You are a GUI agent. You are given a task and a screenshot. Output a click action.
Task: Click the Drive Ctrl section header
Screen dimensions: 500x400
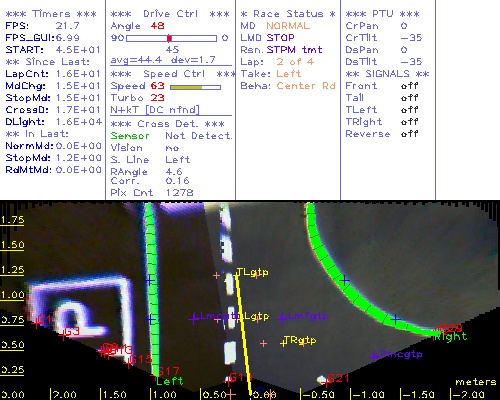tap(170, 14)
